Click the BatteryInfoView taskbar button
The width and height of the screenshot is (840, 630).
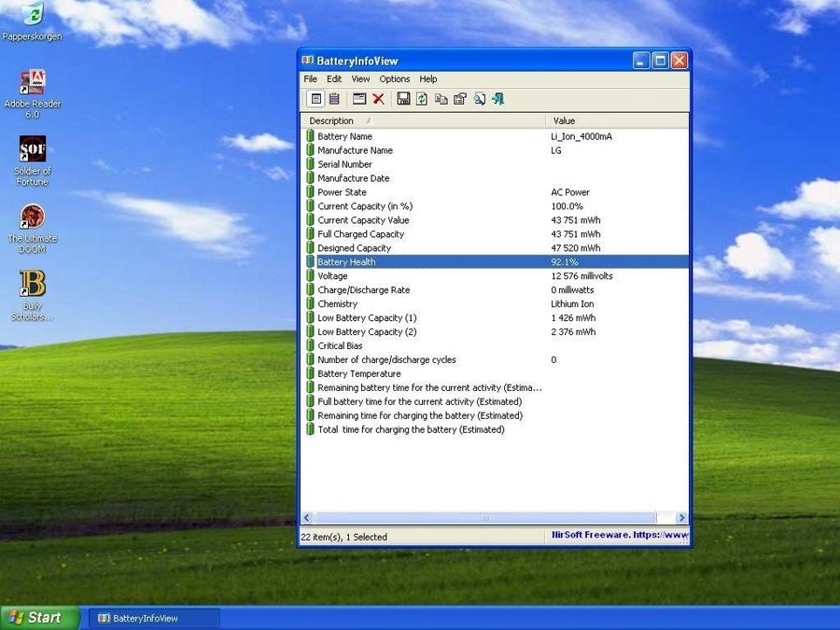pos(154,618)
